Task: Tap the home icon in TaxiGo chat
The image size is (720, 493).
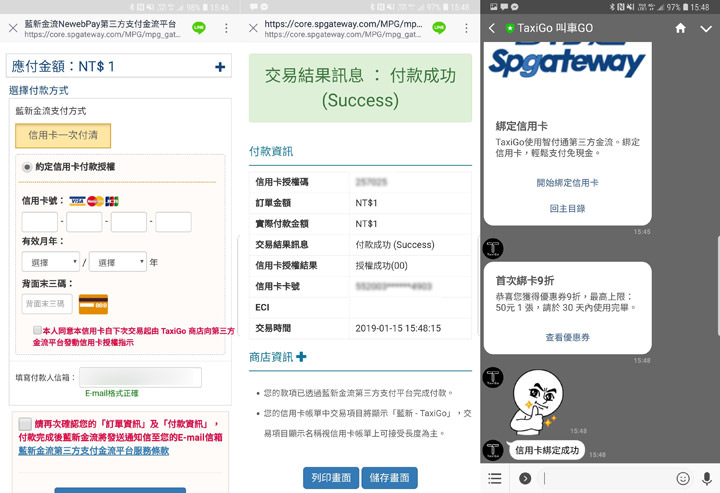Action: point(681,28)
